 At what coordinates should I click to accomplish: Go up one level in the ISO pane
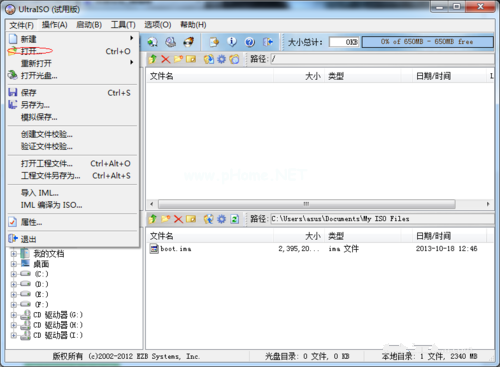click(153, 59)
